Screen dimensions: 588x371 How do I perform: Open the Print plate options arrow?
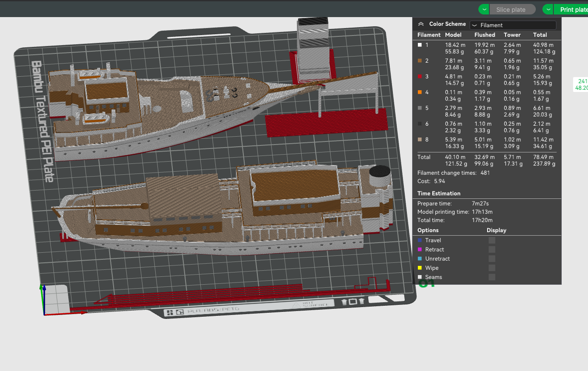pos(548,9)
